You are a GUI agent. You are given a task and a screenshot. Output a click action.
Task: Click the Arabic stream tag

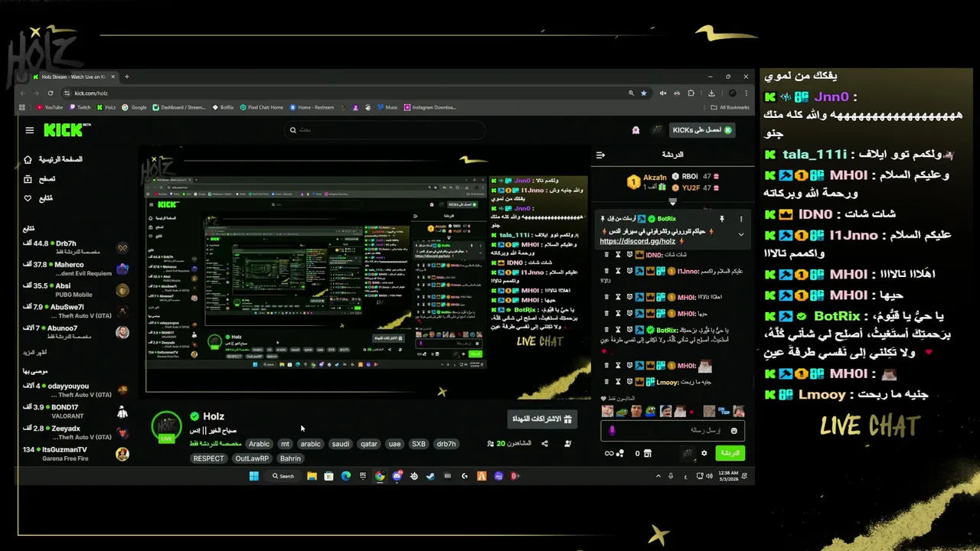click(259, 444)
